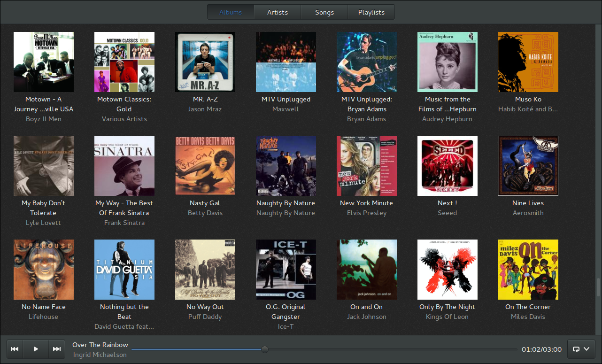Skip to the next track
The width and height of the screenshot is (602, 364).
pyautogui.click(x=57, y=349)
